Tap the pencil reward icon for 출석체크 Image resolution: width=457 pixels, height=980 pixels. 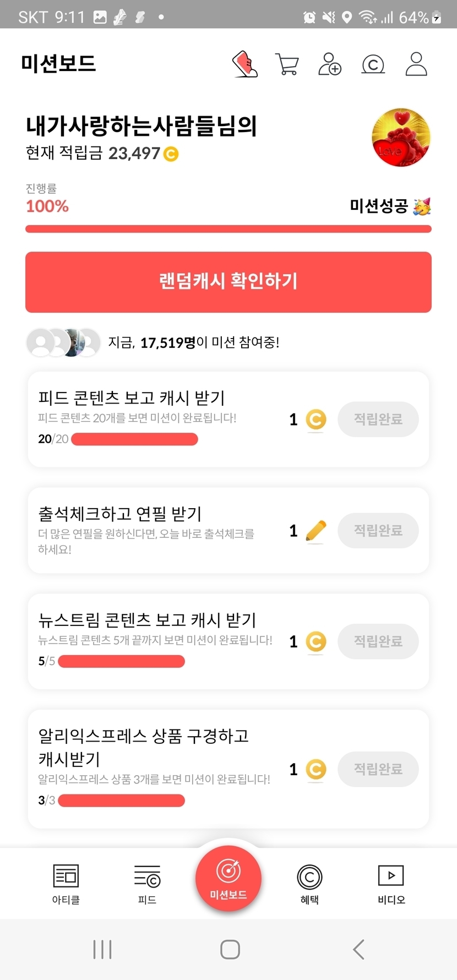315,531
